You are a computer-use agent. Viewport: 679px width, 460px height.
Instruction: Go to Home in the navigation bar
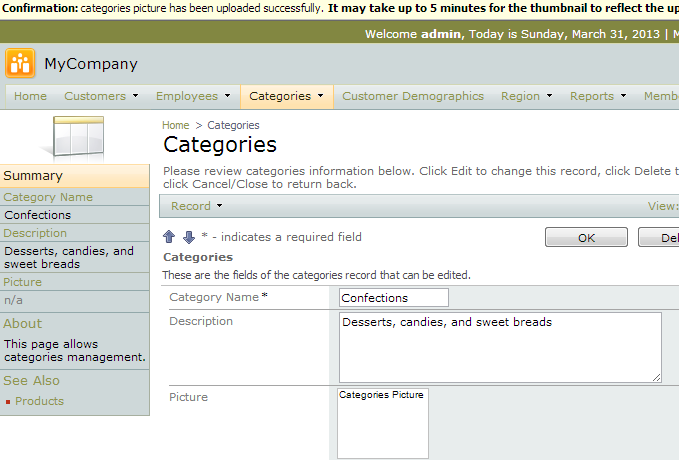point(30,96)
